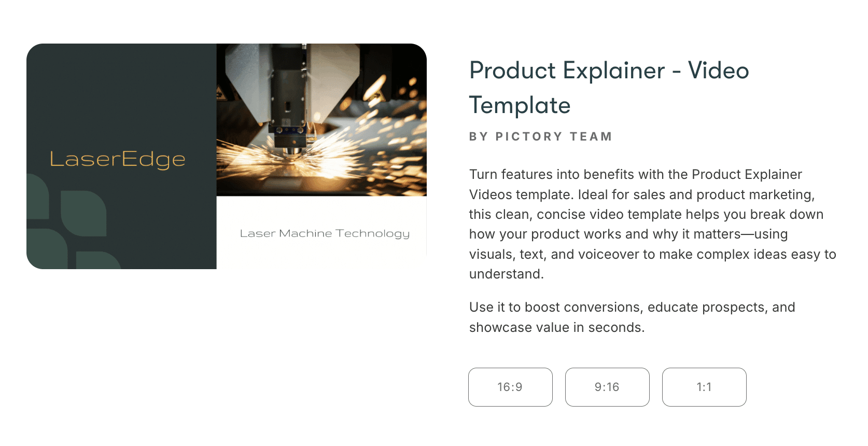Screen dimensions: 868x446
Task: Click the 16:9 landscape ratio selector
Action: 510,387
